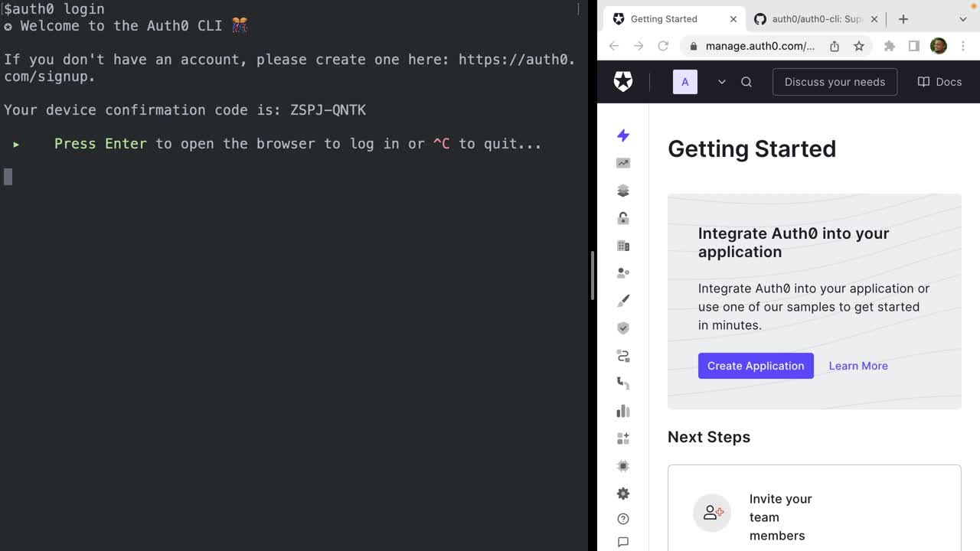980x551 pixels.
Task: Follow the Learn More link
Action: click(x=858, y=366)
